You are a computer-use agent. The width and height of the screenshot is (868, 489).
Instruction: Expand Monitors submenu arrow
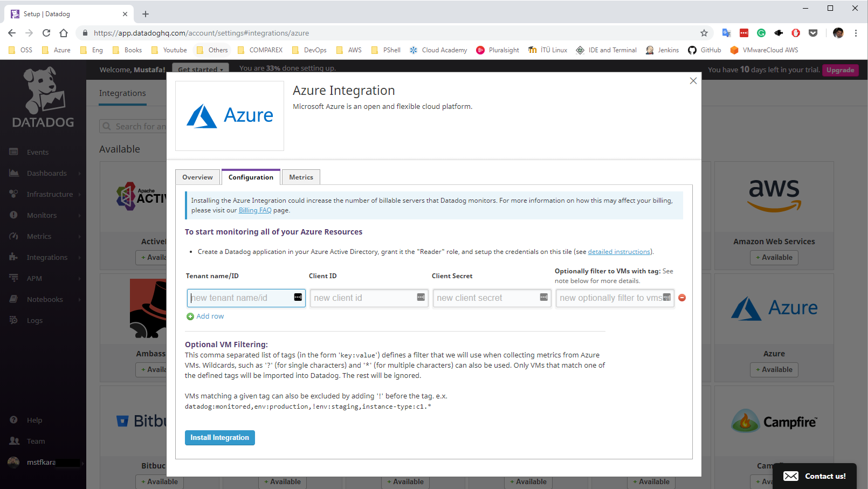(x=79, y=216)
